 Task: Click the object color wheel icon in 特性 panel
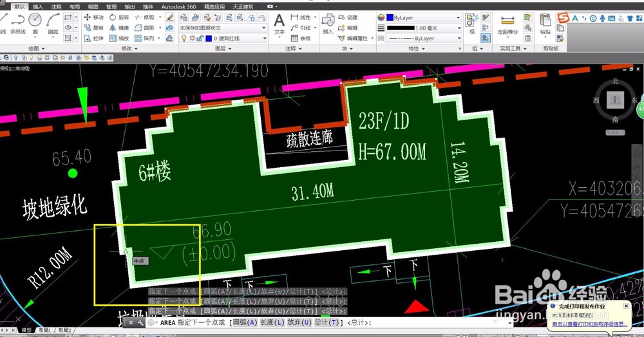coord(381,17)
